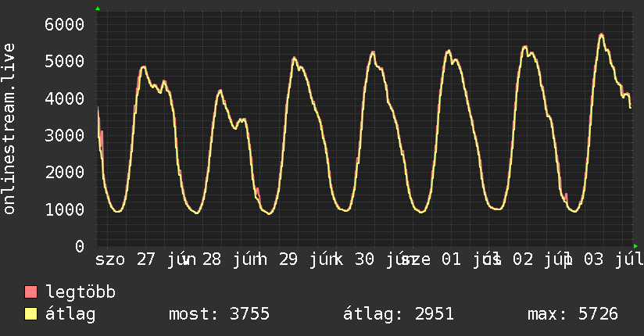Click the onlinestream.live vertical axis title
The height and width of the screenshot is (336, 644).
tap(9, 129)
